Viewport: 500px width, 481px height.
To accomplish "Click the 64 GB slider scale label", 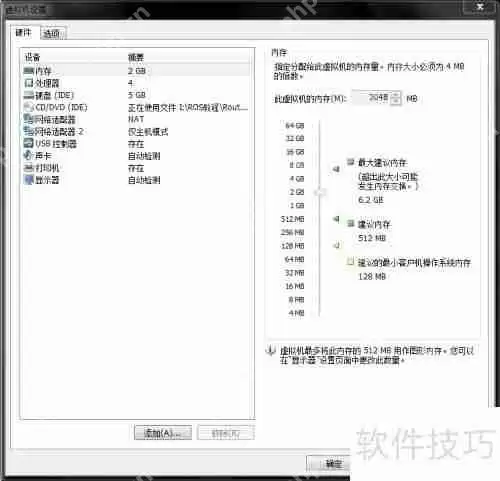I will [x=295, y=126].
